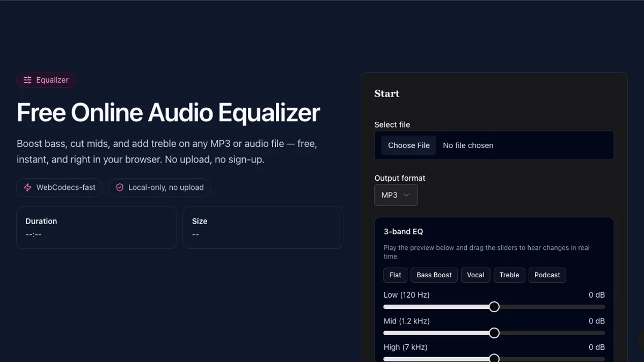The width and height of the screenshot is (644, 362).
Task: Open the MP3 output format dropdown
Action: pyautogui.click(x=396, y=195)
